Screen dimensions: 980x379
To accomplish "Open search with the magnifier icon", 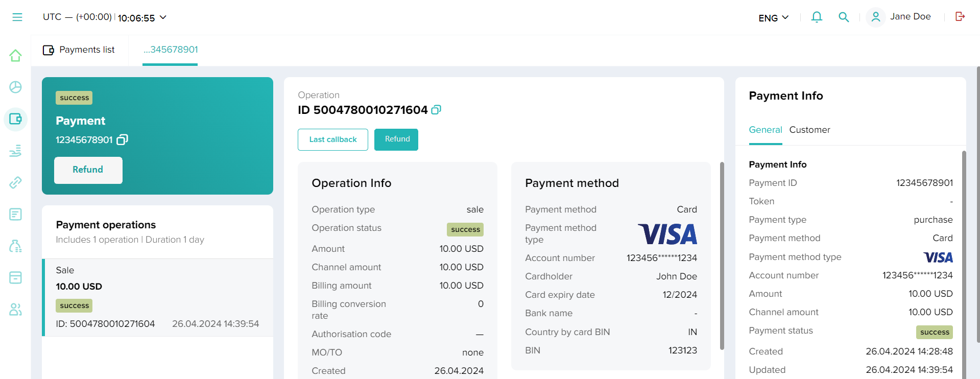I will [844, 17].
